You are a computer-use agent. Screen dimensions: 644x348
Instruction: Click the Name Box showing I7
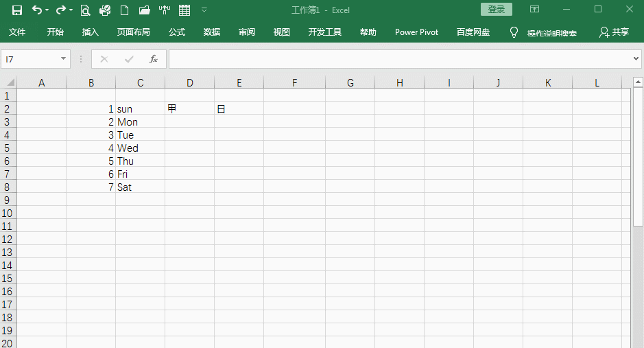(x=30, y=59)
